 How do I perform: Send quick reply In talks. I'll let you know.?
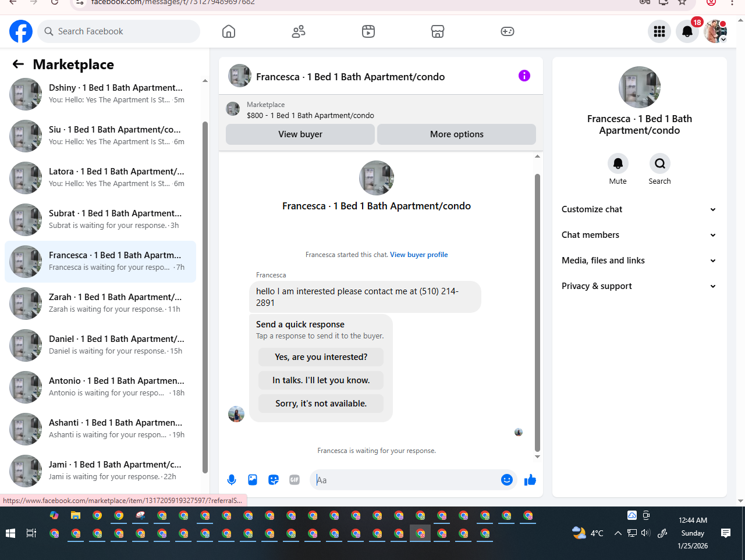321,380
